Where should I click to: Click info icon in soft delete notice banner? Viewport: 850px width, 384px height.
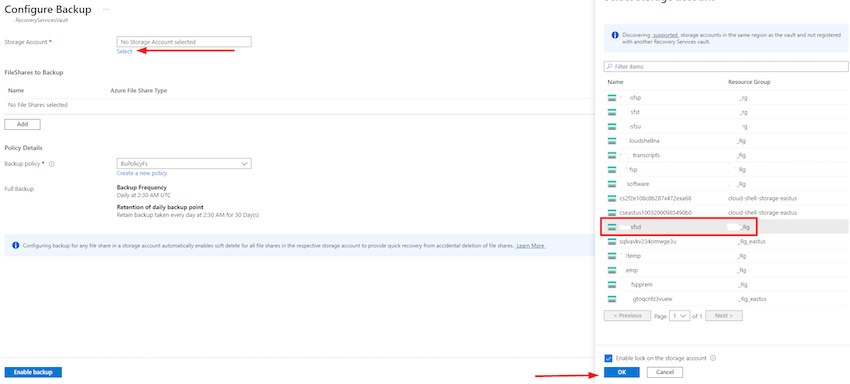(15, 246)
